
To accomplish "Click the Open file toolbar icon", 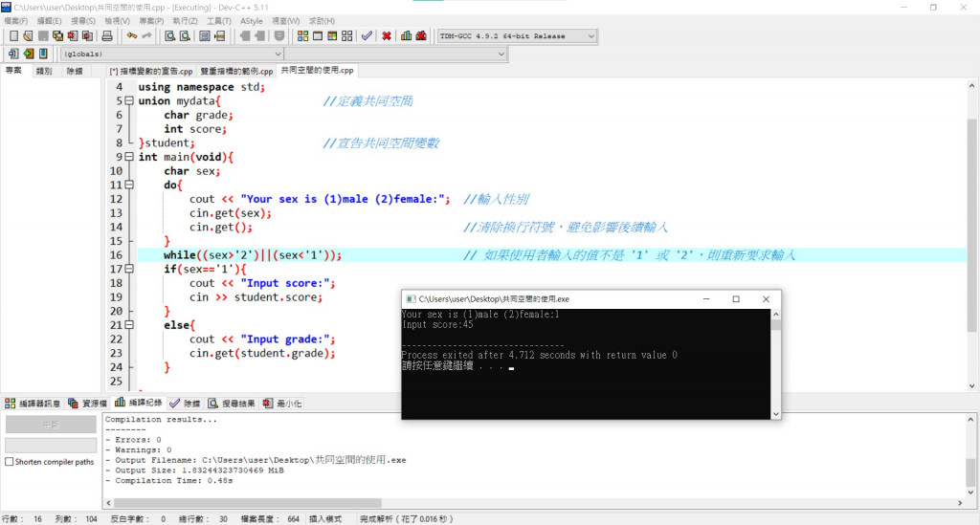I will click(28, 36).
